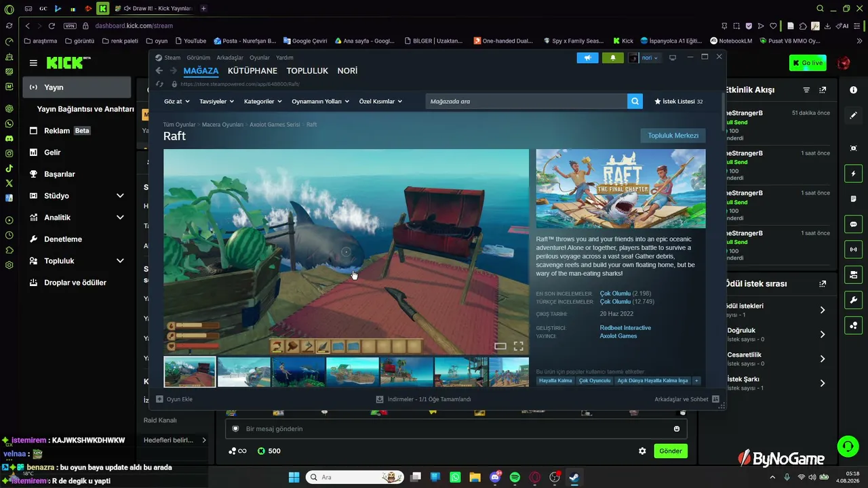
Task: Open the Kick hamburger menu
Action: point(33,63)
